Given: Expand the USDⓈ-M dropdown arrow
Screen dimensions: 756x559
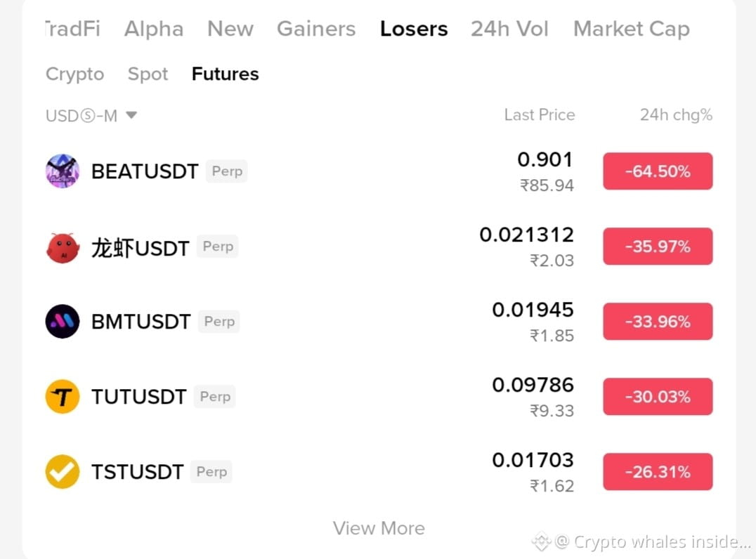Looking at the screenshot, I should point(131,115).
